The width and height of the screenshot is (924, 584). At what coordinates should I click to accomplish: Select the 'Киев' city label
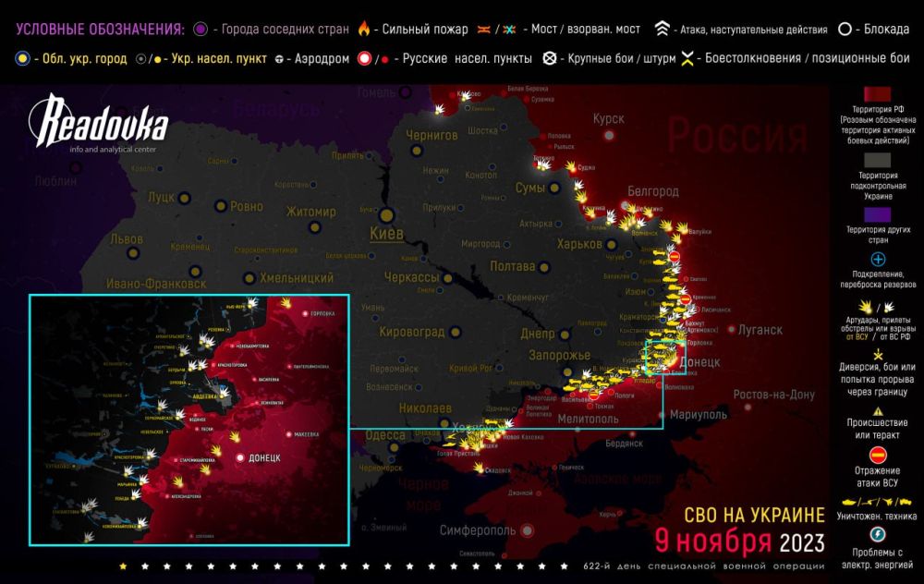385,233
